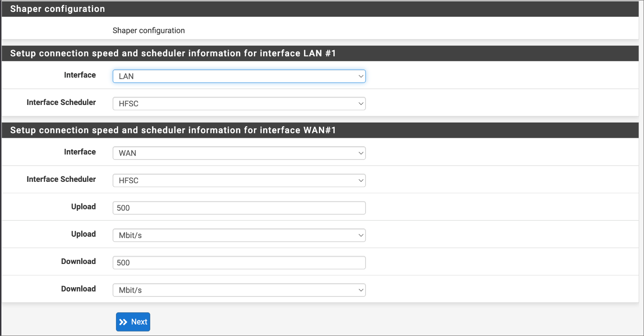Click the Download speed field containing 500

click(239, 263)
